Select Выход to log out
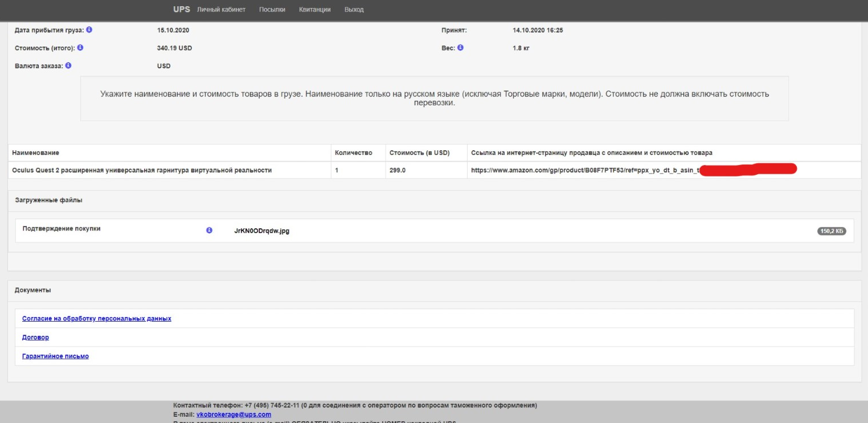This screenshot has height=423, width=868. [354, 10]
